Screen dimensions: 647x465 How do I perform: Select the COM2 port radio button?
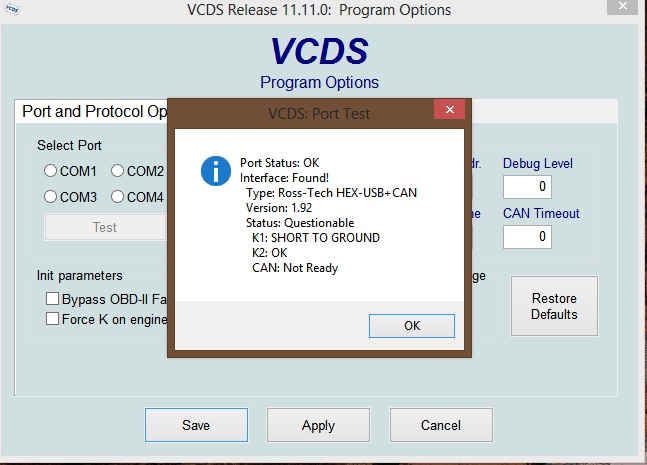(x=117, y=170)
